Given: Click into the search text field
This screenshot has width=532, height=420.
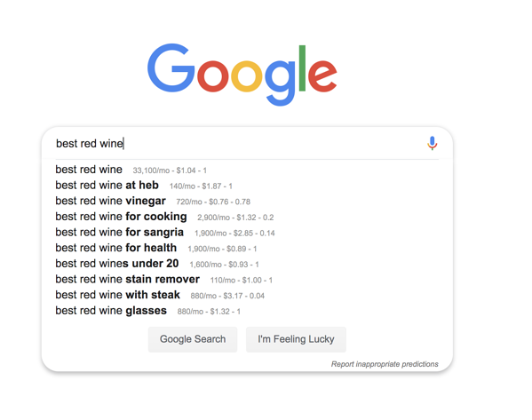Looking at the screenshot, I should (x=237, y=143).
